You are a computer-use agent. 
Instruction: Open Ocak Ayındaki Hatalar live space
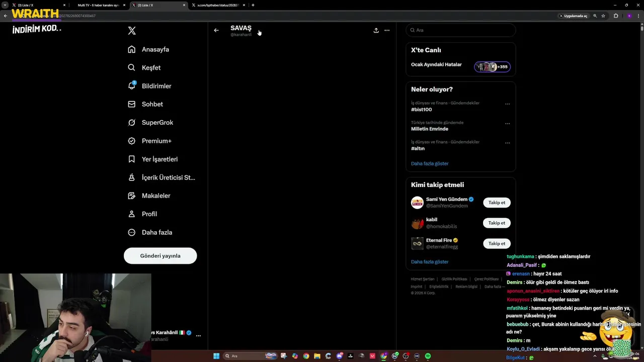pos(436,64)
